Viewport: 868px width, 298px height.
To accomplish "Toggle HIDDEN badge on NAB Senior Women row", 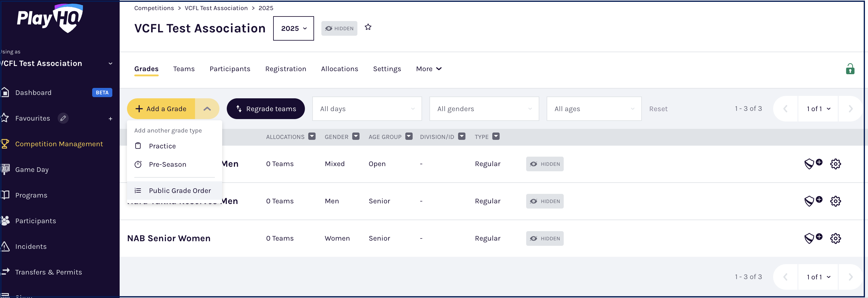I will click(x=544, y=238).
